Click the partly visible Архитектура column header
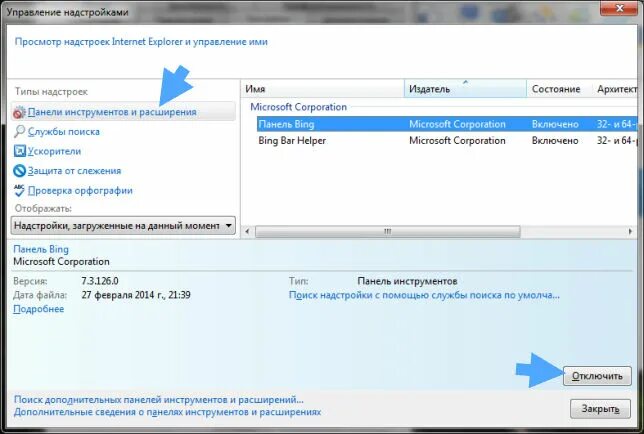Image resolution: width=644 pixels, height=434 pixels. (x=615, y=89)
